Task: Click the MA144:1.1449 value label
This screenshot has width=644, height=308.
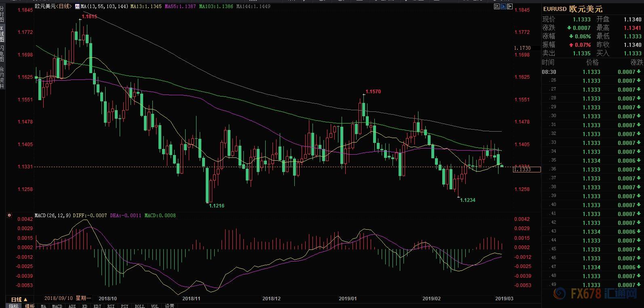Action: coord(253,6)
